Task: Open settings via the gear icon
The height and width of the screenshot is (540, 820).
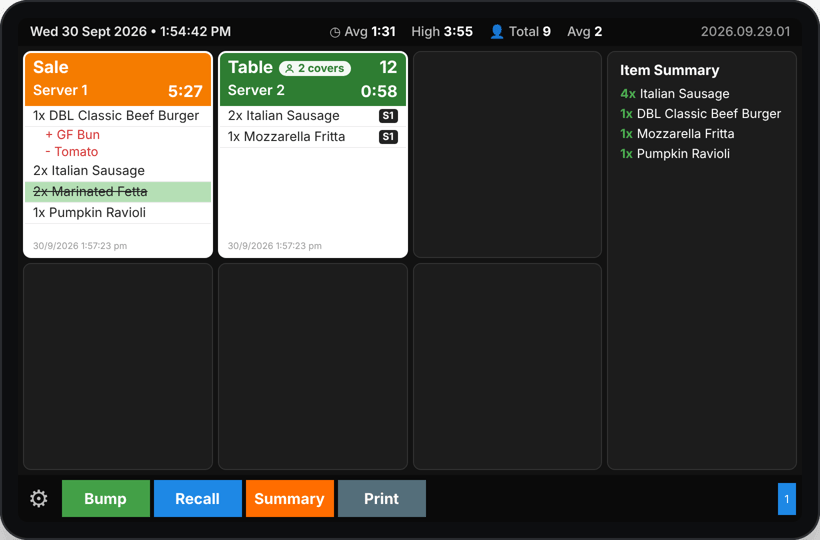Action: coord(39,498)
